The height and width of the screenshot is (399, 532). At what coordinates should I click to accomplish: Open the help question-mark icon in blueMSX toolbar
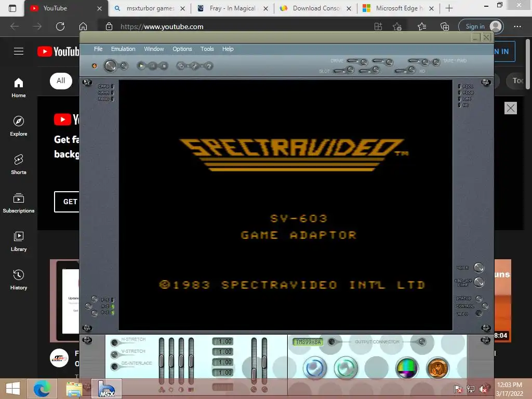click(x=209, y=66)
